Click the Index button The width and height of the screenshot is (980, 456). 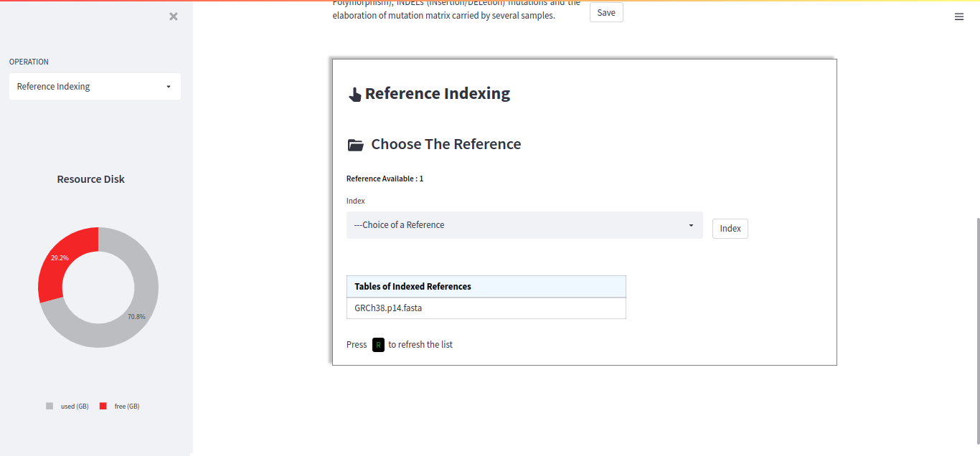(730, 229)
